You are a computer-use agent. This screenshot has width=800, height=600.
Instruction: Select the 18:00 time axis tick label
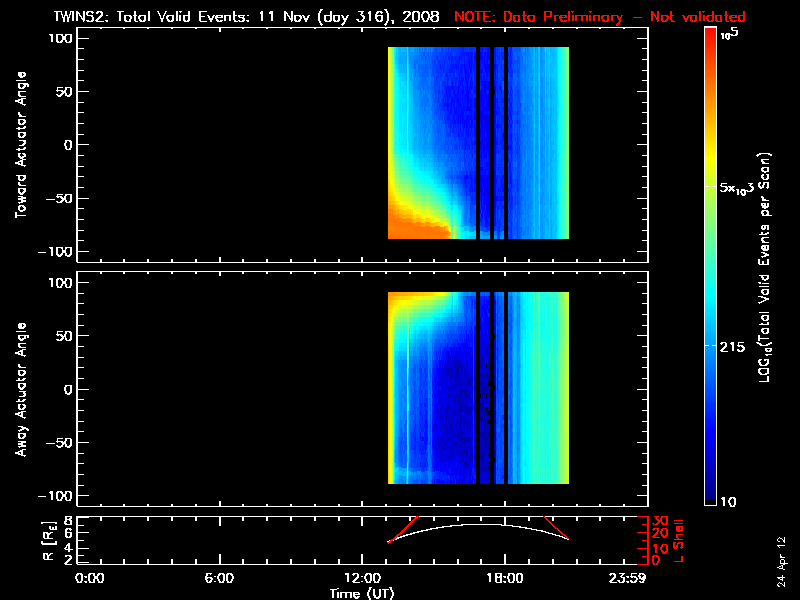[x=504, y=579]
